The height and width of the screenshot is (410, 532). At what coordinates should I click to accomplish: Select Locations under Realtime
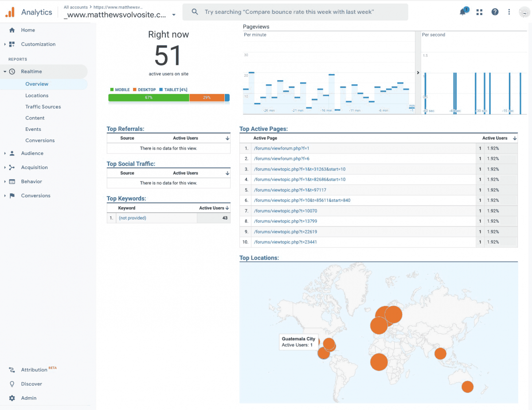(x=37, y=95)
